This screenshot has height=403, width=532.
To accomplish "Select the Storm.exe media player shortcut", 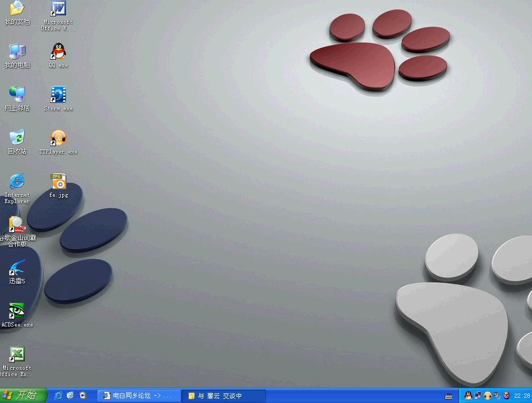I will tap(58, 95).
